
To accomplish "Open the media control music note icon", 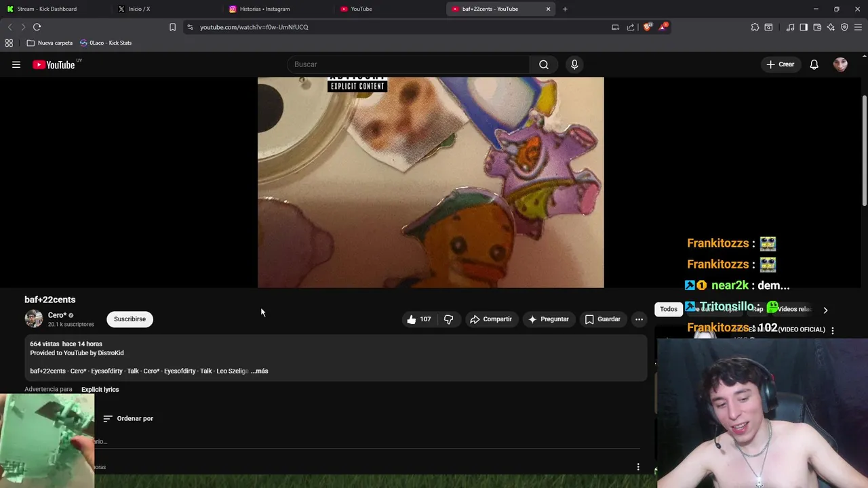I will click(x=790, y=27).
